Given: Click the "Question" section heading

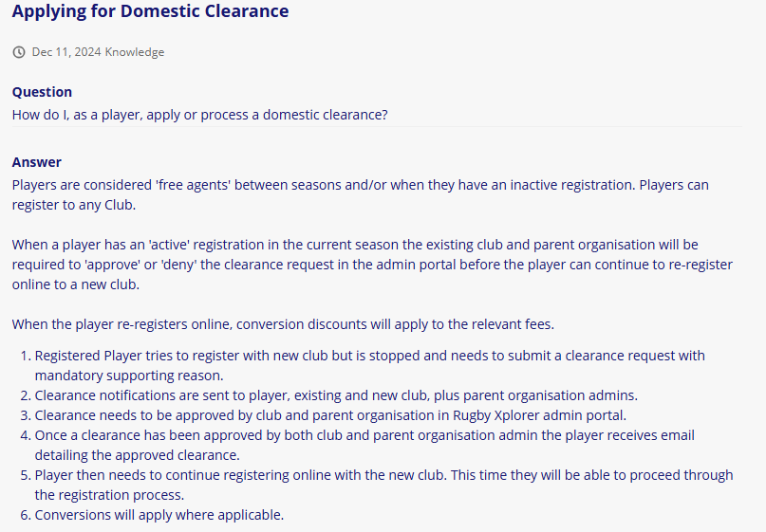Looking at the screenshot, I should click(42, 92).
